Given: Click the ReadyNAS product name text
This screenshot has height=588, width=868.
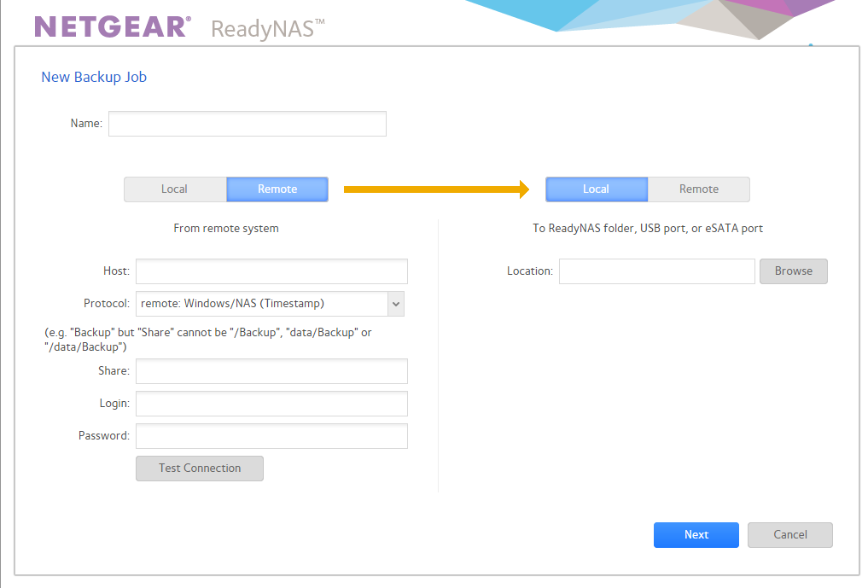Looking at the screenshot, I should point(268,29).
